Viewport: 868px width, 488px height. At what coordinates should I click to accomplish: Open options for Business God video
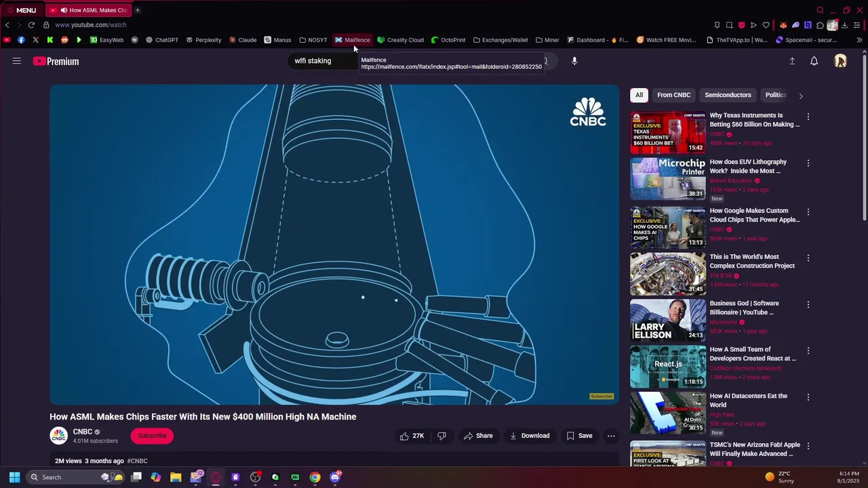click(808, 305)
